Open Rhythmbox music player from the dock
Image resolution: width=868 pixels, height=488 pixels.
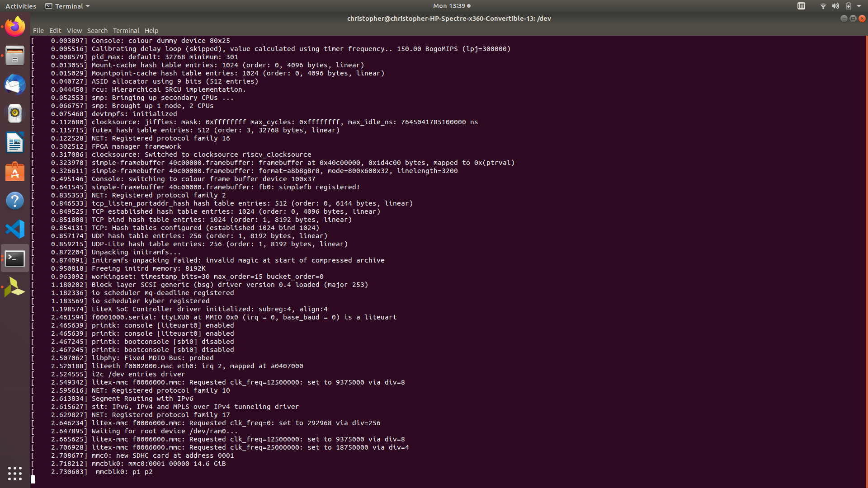[15, 113]
